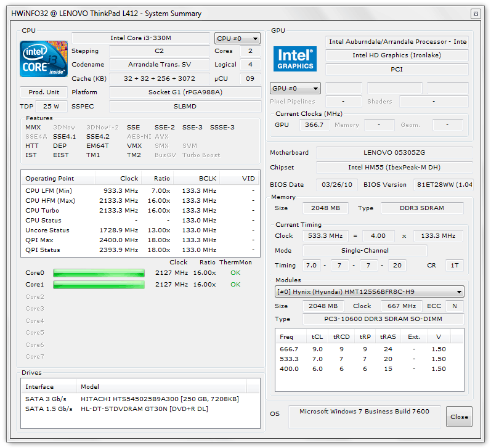Select the QPI Max row
The width and height of the screenshot is (491, 448).
tap(140, 240)
